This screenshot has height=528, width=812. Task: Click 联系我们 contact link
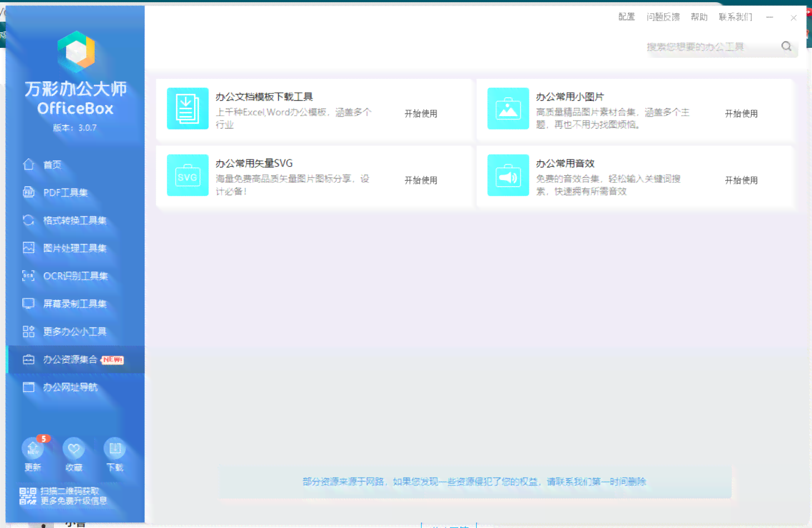coord(735,17)
